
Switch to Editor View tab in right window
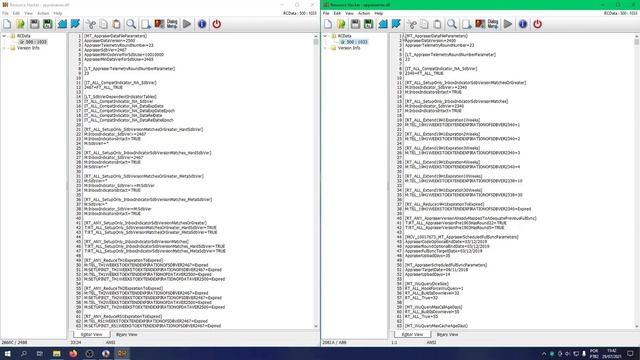412,334
